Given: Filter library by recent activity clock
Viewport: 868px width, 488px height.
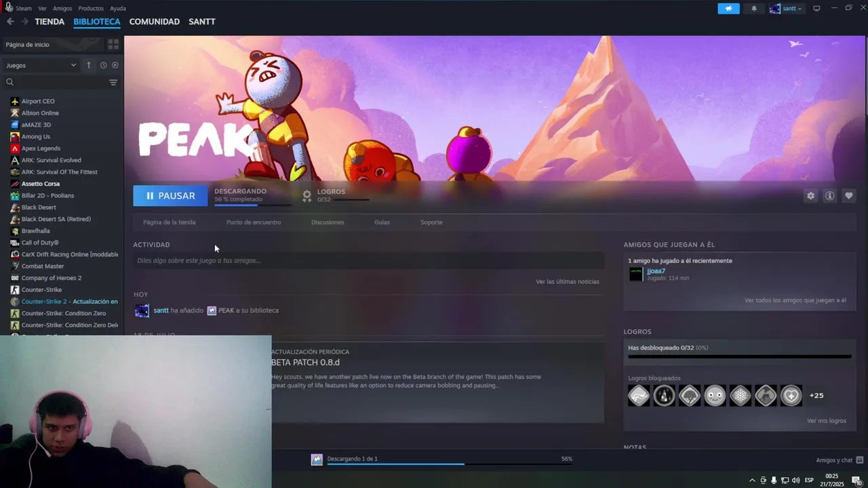Looking at the screenshot, I should point(103,65).
